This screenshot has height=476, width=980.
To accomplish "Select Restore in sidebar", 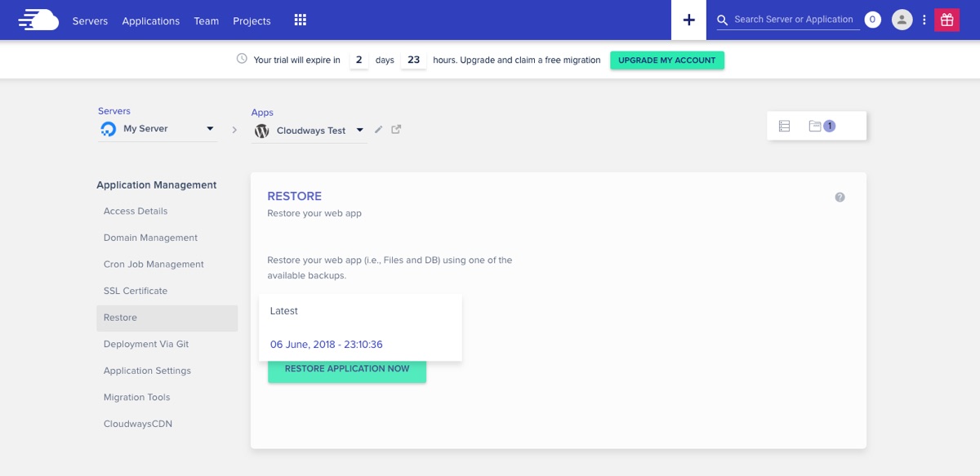I will (x=167, y=318).
